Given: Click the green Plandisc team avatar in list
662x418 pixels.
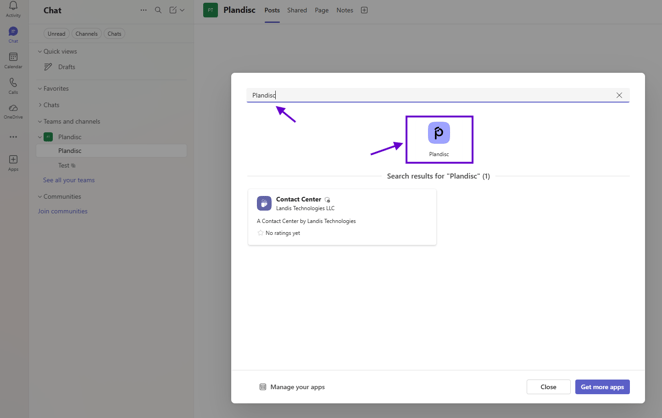Looking at the screenshot, I should [49, 137].
